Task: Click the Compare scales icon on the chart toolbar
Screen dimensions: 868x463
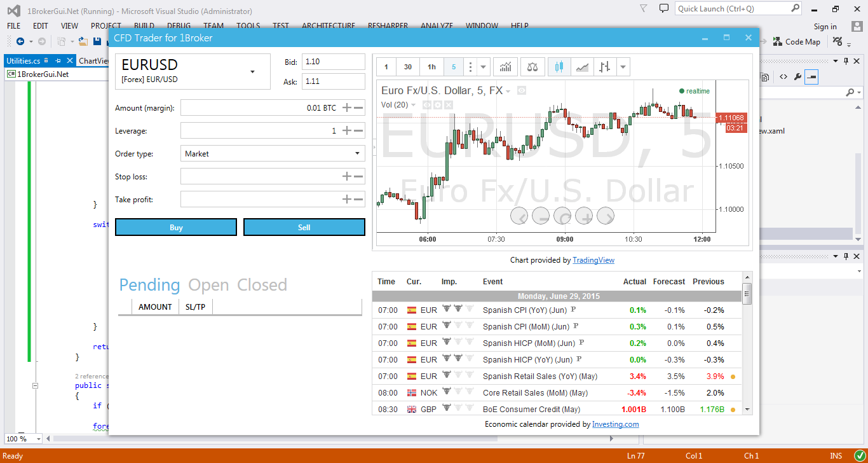Action: [532, 67]
